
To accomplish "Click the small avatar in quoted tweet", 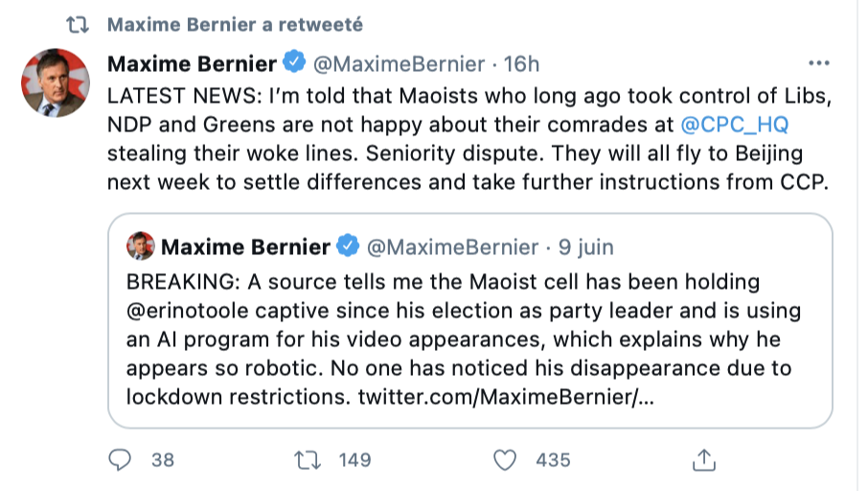I will (x=140, y=247).
